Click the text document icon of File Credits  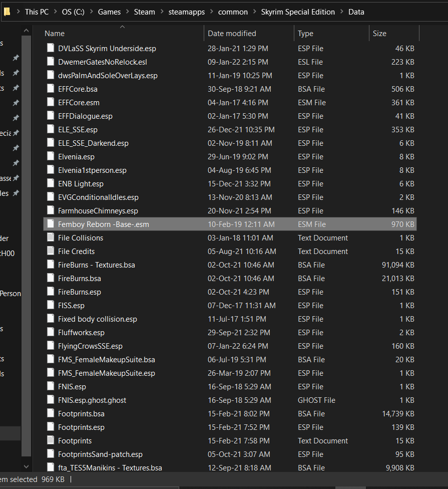[x=51, y=251]
